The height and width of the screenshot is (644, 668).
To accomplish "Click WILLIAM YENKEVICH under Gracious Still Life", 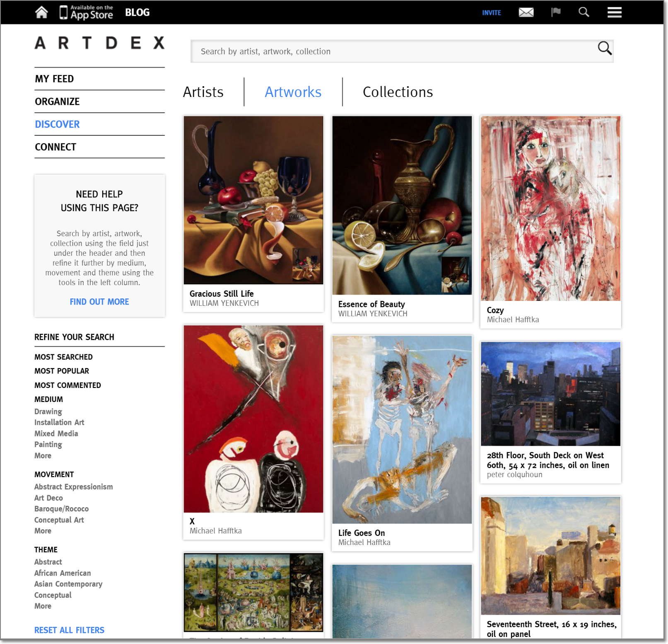I will [x=224, y=303].
